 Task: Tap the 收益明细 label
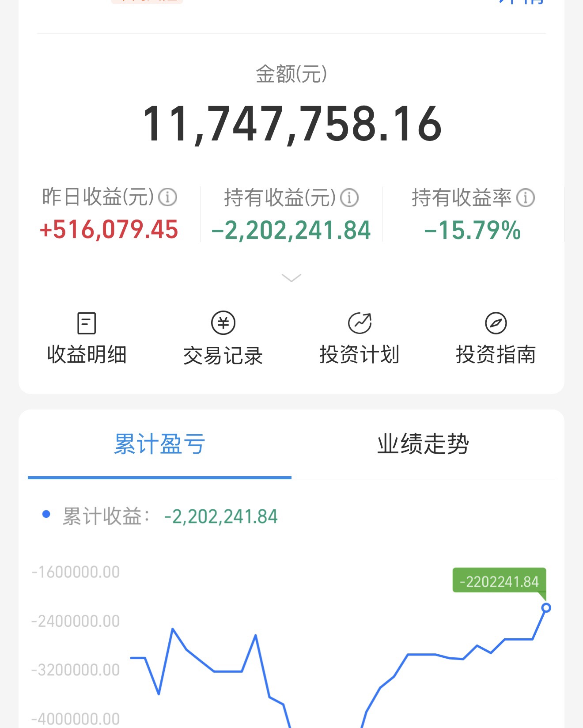[x=87, y=355]
